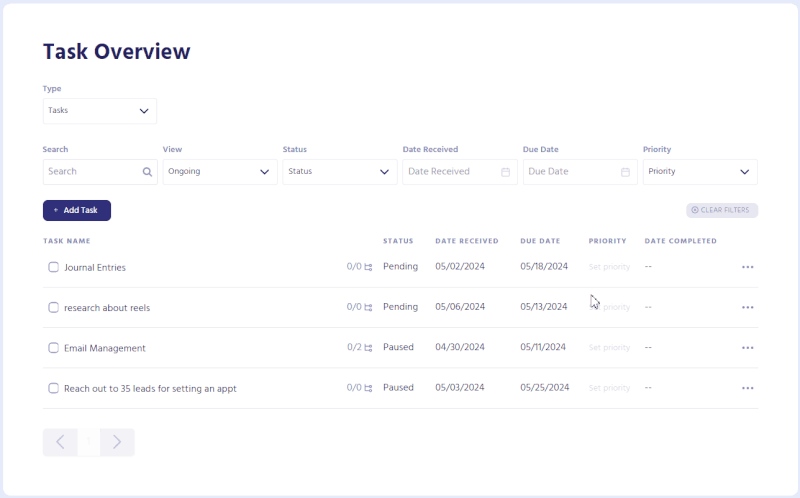Open the Due Date calendar icon
Viewport: 800px width, 498px height.
pos(625,172)
